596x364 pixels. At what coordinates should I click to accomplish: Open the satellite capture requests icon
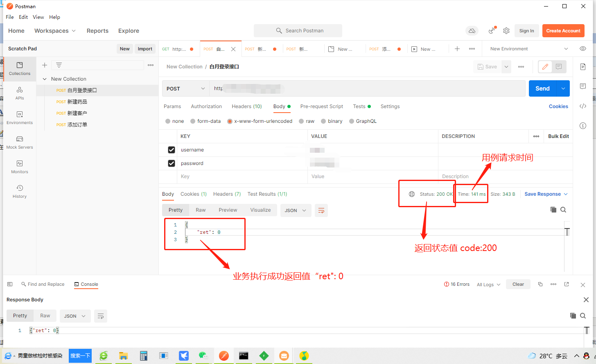(x=492, y=31)
